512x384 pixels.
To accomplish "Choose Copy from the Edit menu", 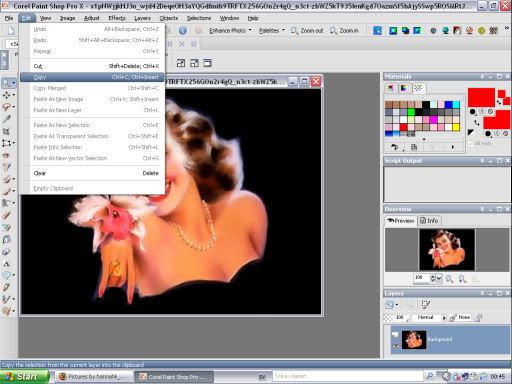I will click(92, 77).
